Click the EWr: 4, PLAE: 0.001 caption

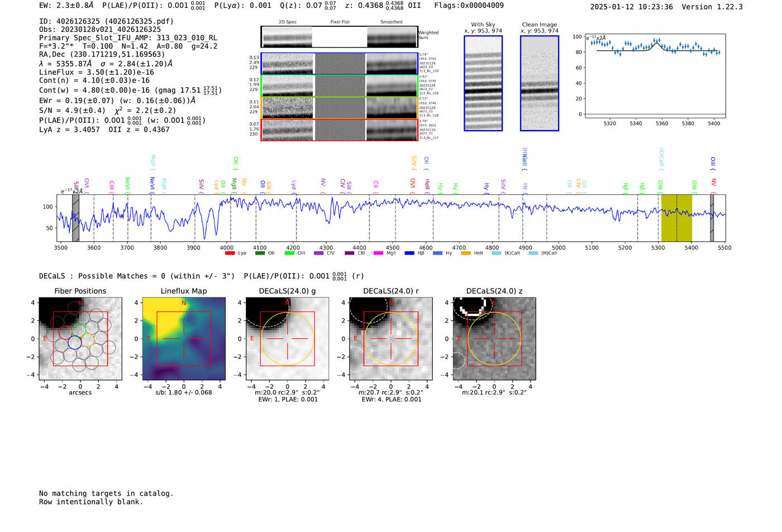(390, 400)
